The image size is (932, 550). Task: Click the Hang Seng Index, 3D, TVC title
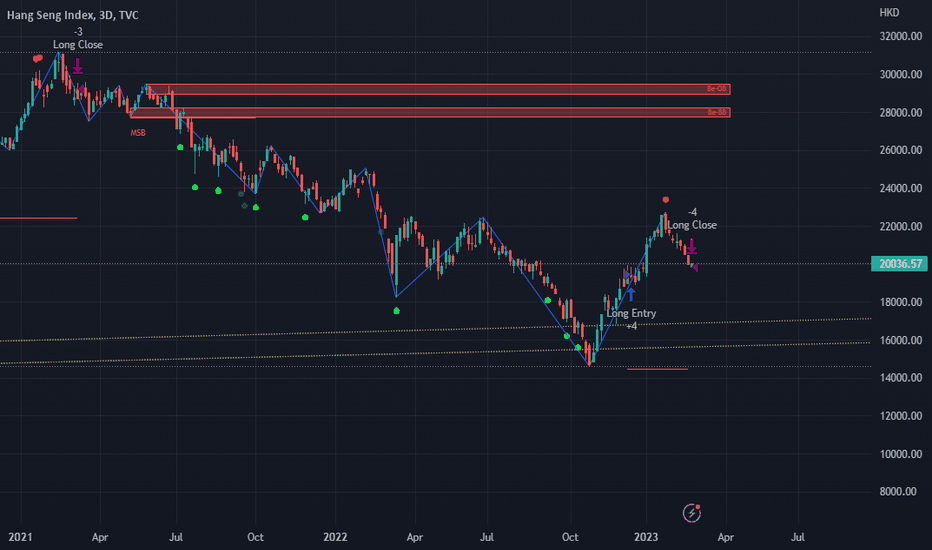tap(73, 15)
